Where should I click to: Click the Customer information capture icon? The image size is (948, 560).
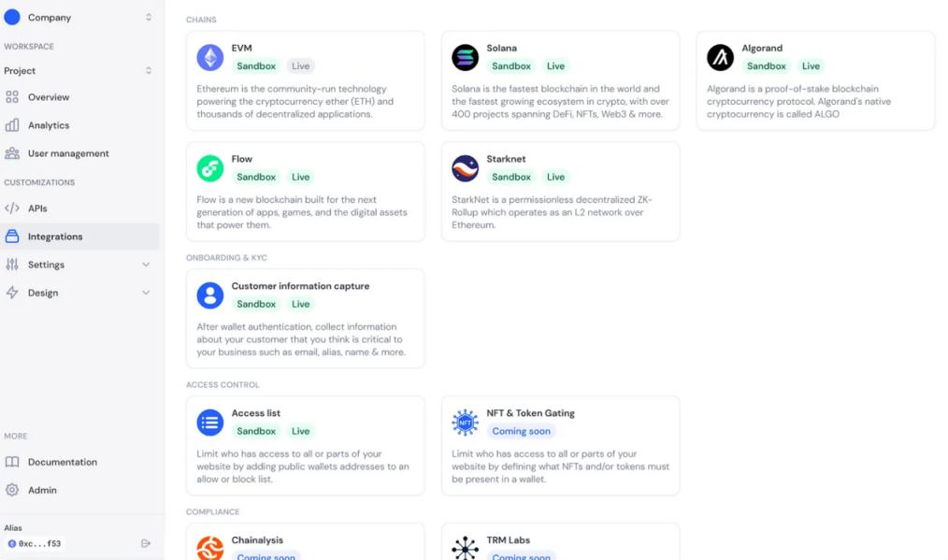(210, 295)
